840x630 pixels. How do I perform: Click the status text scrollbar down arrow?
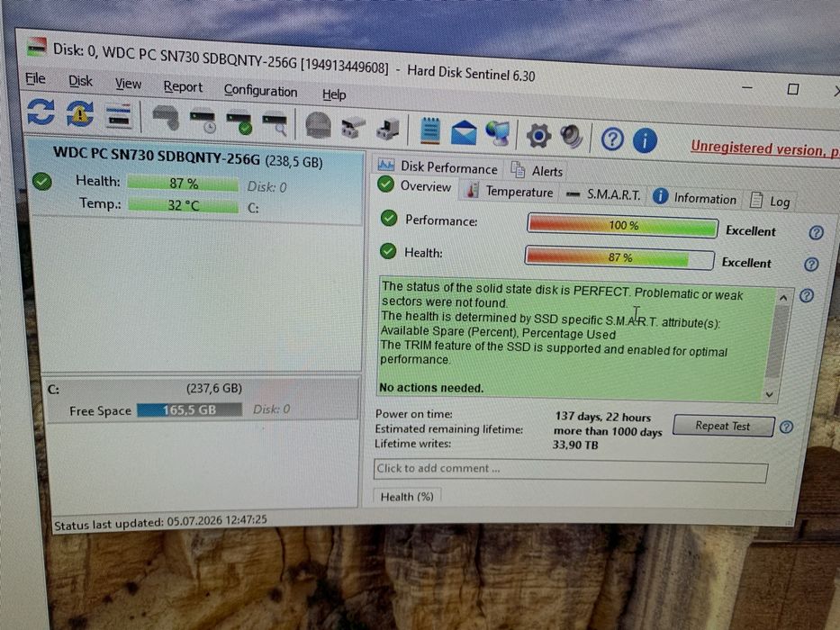(x=770, y=394)
